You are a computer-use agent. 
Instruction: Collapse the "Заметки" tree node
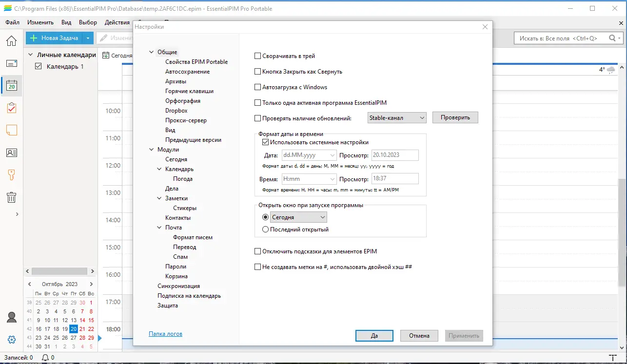coord(159,198)
